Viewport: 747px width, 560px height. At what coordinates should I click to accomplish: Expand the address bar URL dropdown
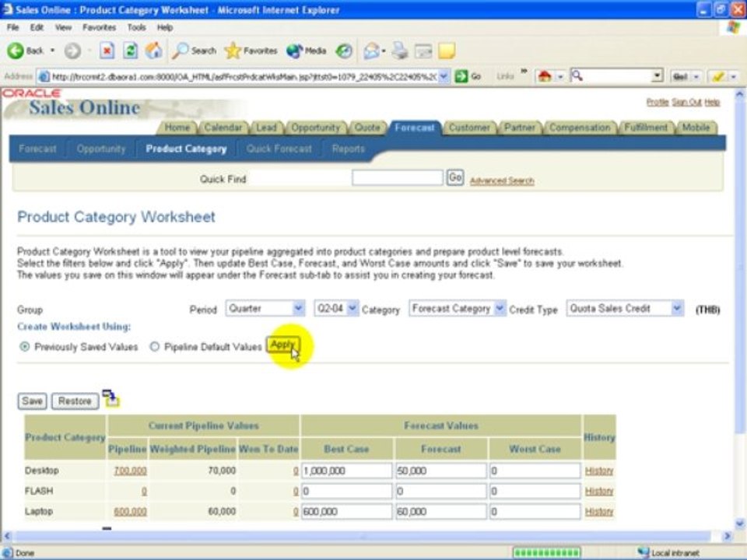coord(444,76)
